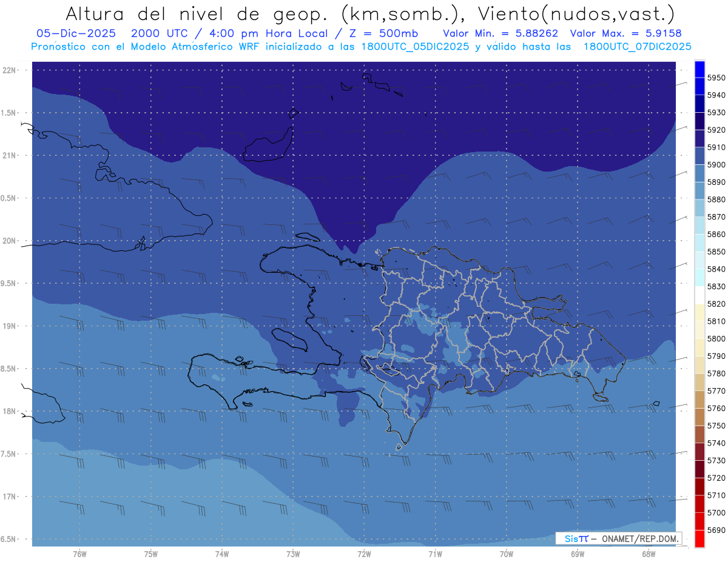The width and height of the screenshot is (728, 562).
Task: Click the maroon swatch between 5730 and 5720
Action: pyautogui.click(x=699, y=469)
